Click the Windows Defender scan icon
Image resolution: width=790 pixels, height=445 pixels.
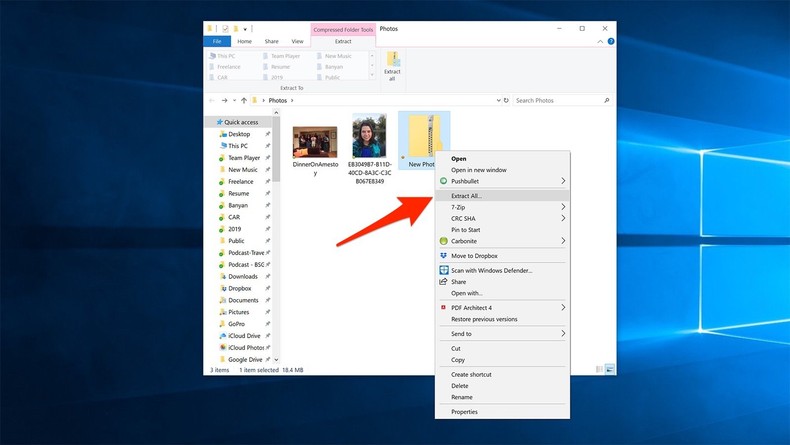click(x=443, y=270)
